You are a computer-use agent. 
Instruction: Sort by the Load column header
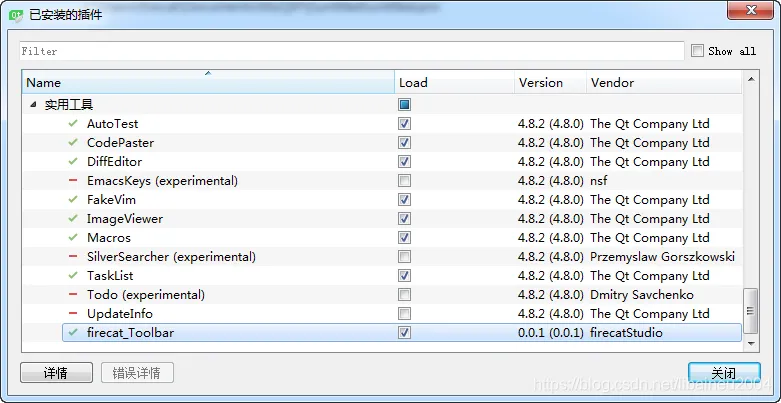(455, 82)
